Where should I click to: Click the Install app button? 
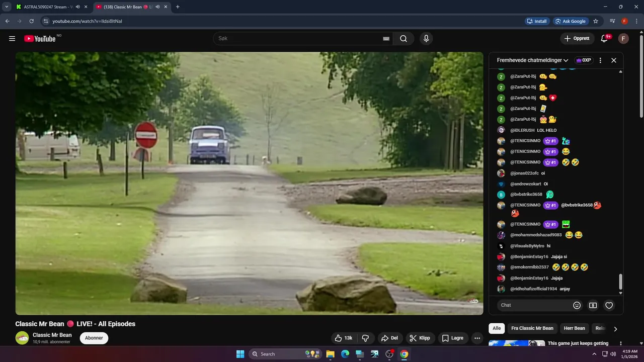tap(537, 21)
